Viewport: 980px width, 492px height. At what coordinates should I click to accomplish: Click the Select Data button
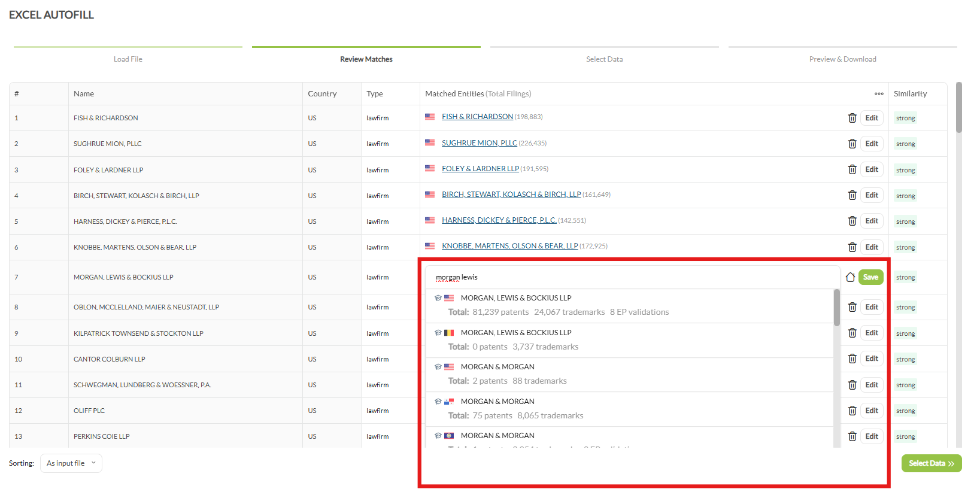pos(932,463)
